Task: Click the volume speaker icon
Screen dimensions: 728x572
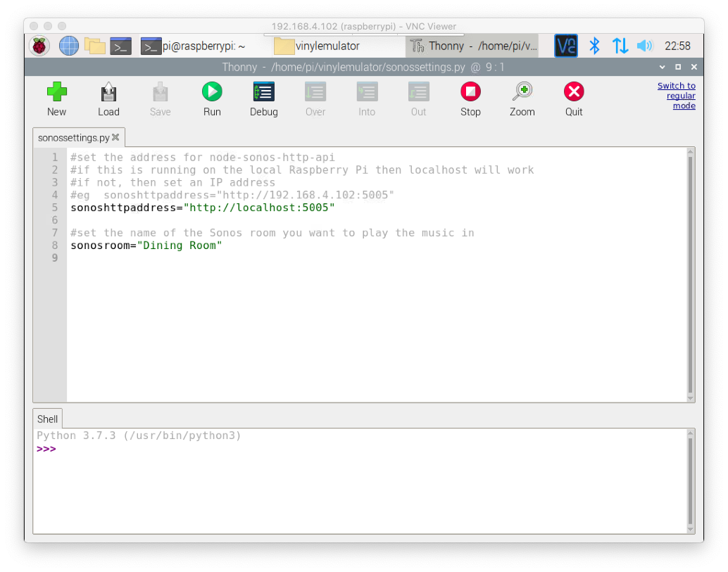Action: (x=645, y=46)
